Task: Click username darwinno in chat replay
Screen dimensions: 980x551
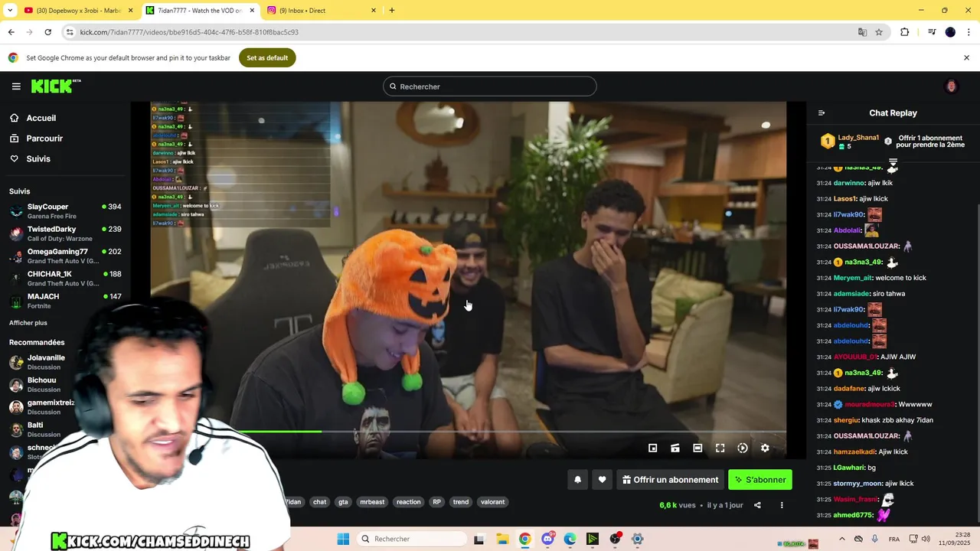Action: [848, 183]
